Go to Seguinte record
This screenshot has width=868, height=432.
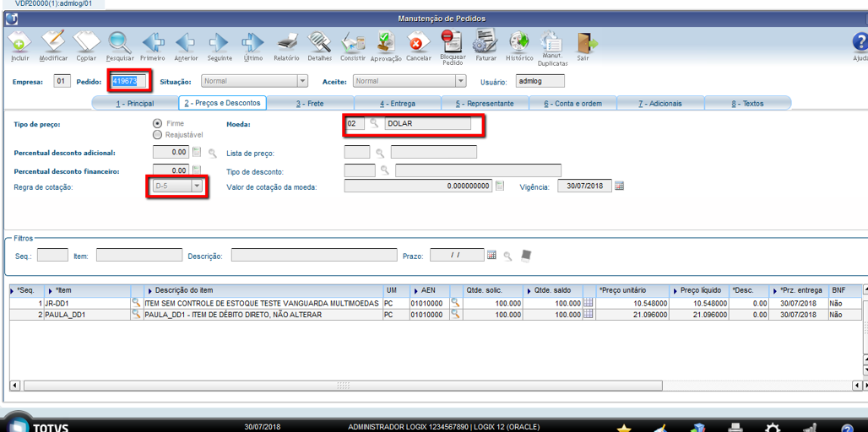tap(220, 42)
